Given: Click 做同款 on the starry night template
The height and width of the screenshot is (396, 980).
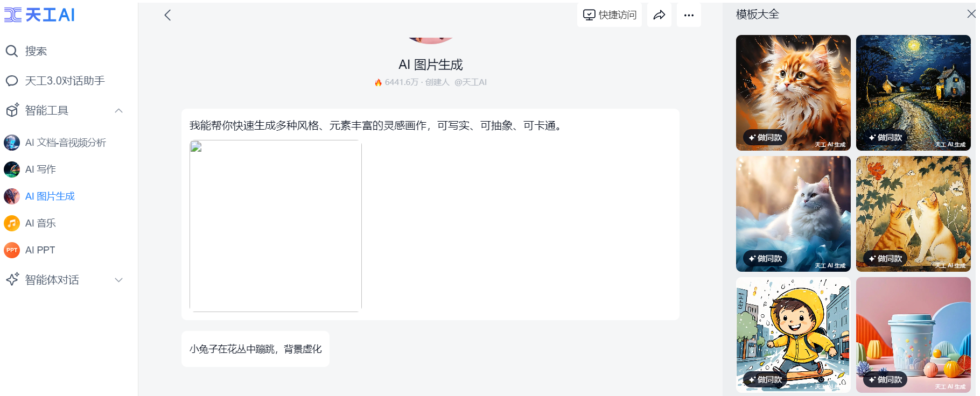Looking at the screenshot, I should coord(886,137).
